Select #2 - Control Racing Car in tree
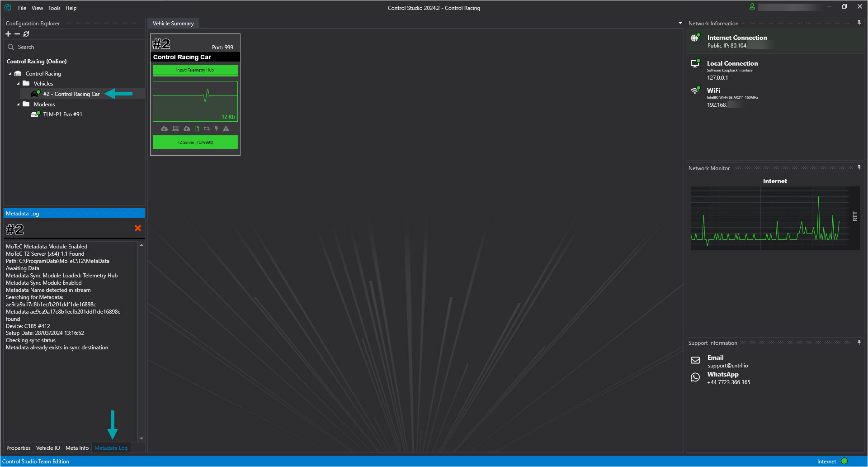Viewport: 868px width, 467px height. 71,94
